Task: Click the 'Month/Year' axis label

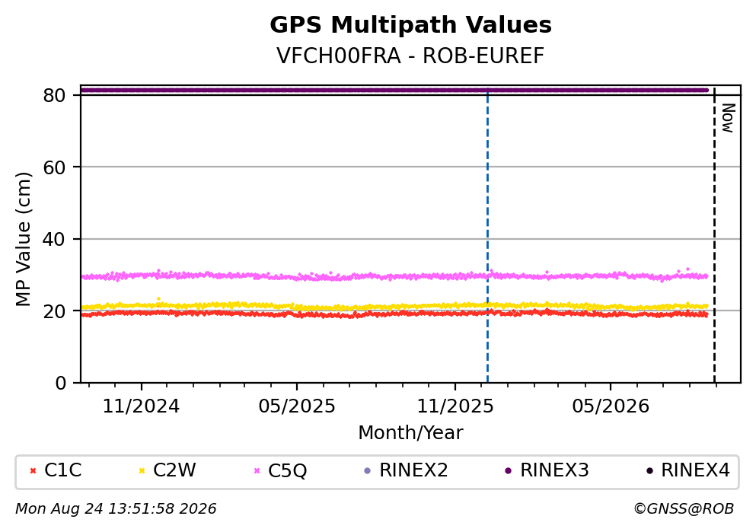Action: (410, 433)
